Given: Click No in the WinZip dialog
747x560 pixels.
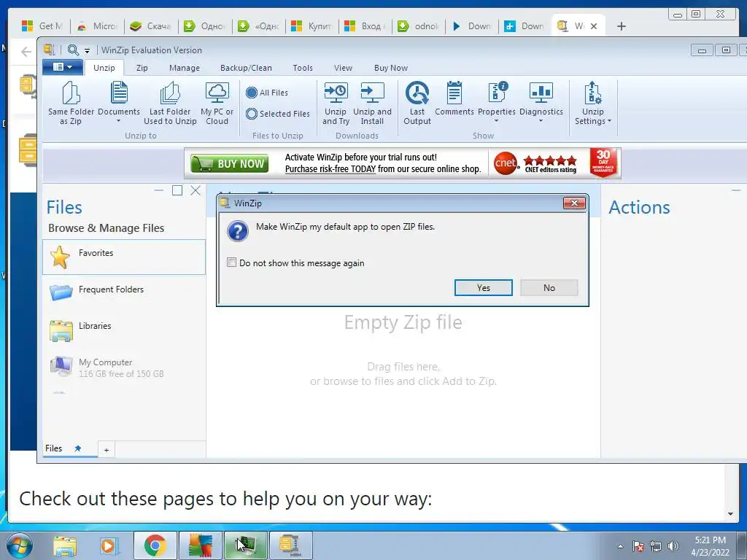Looking at the screenshot, I should (549, 287).
